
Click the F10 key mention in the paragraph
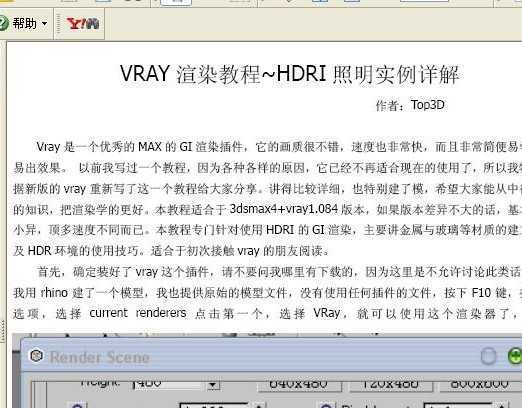(x=481, y=292)
